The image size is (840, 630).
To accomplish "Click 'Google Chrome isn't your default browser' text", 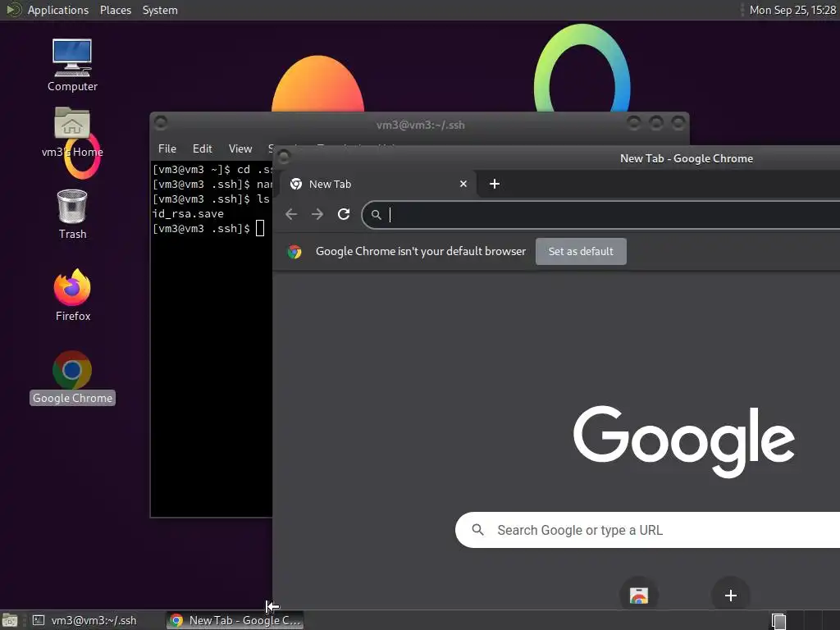I will (x=421, y=251).
